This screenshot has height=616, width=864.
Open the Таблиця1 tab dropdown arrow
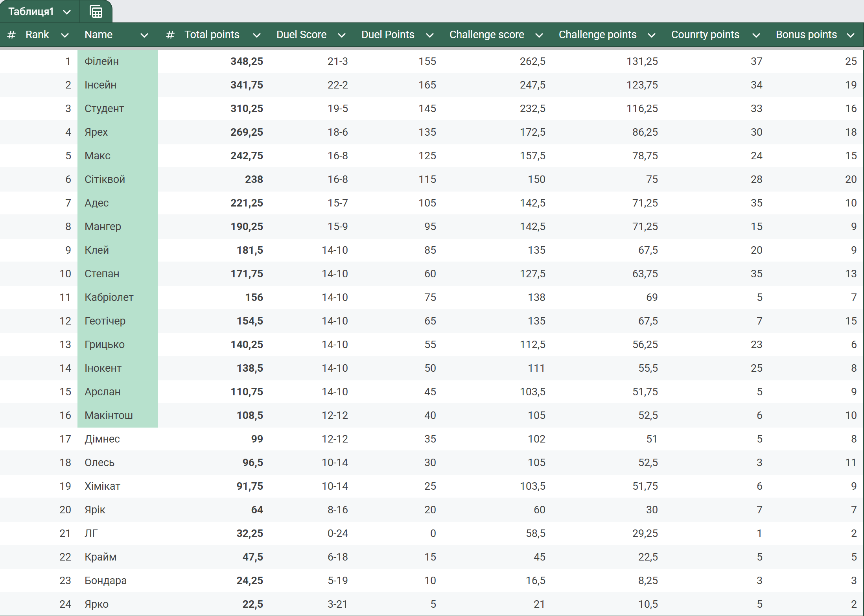point(67,12)
